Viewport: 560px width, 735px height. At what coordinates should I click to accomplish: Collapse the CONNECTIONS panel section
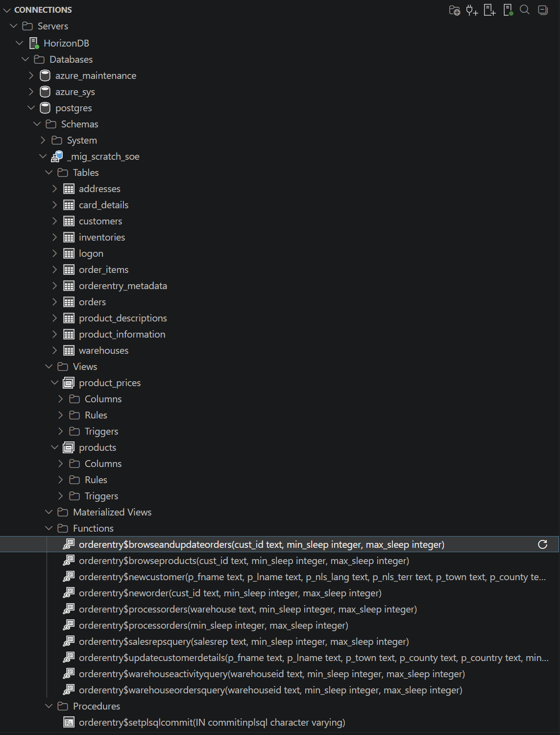click(x=7, y=10)
